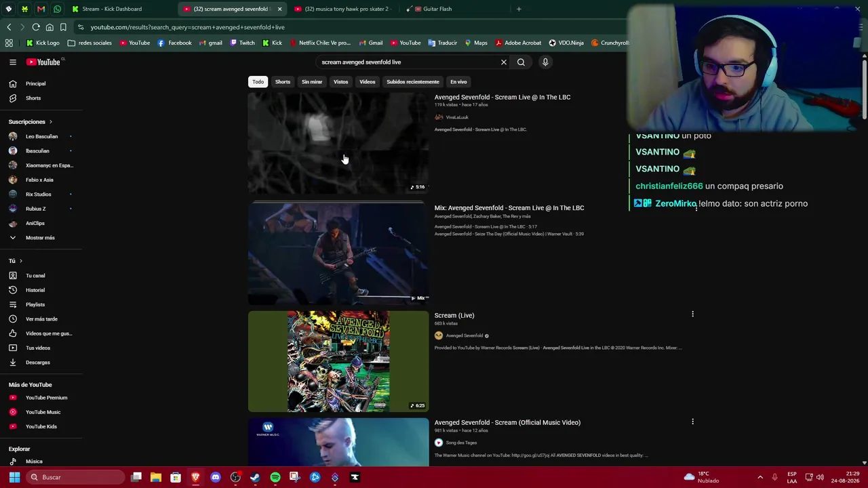The width and height of the screenshot is (868, 488).
Task: Select the 'Sin mirar' filter chip
Action: (x=312, y=82)
